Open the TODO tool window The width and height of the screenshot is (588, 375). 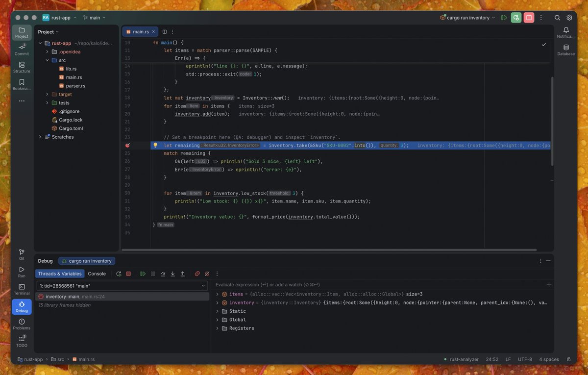(22, 341)
